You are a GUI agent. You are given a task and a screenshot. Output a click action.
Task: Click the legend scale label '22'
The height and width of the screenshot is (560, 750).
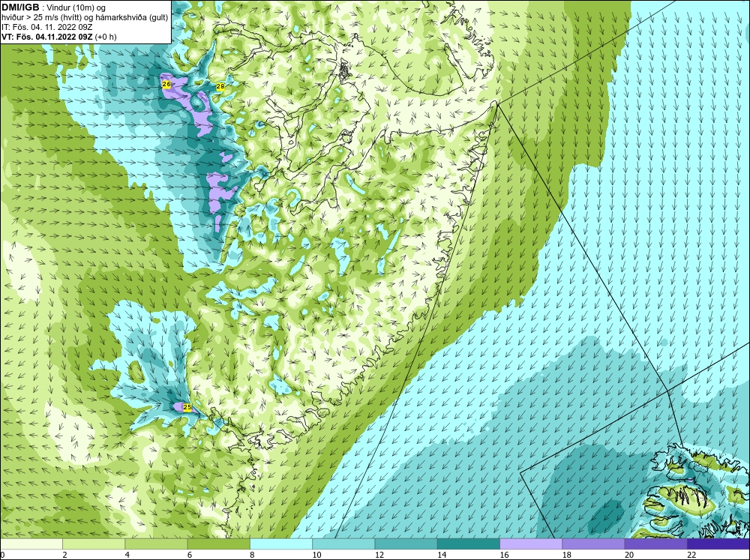click(x=691, y=555)
